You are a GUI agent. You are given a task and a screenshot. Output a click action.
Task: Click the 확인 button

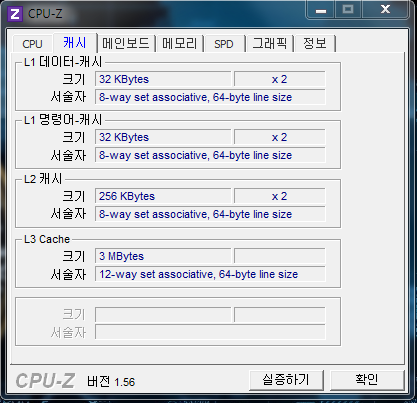(367, 380)
